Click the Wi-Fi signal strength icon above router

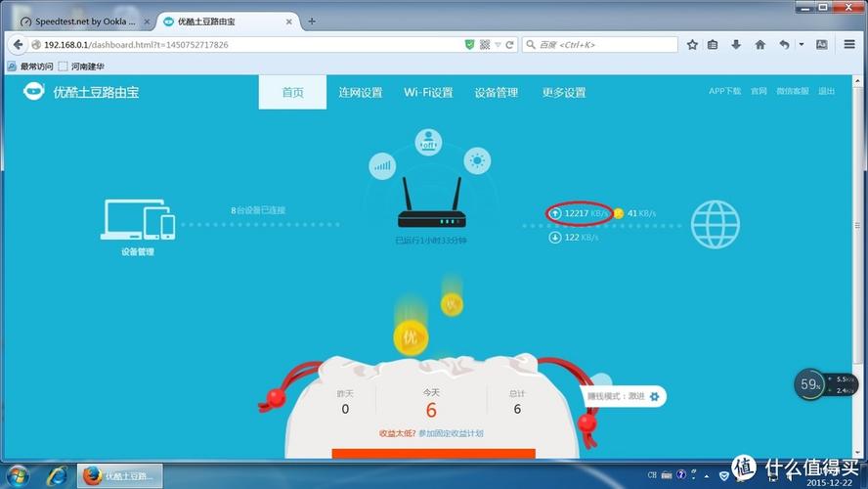point(382,164)
